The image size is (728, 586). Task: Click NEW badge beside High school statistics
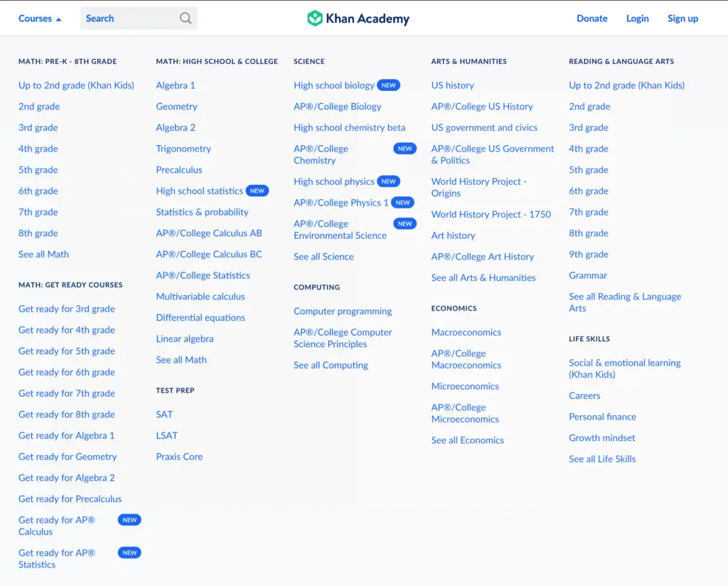click(257, 191)
